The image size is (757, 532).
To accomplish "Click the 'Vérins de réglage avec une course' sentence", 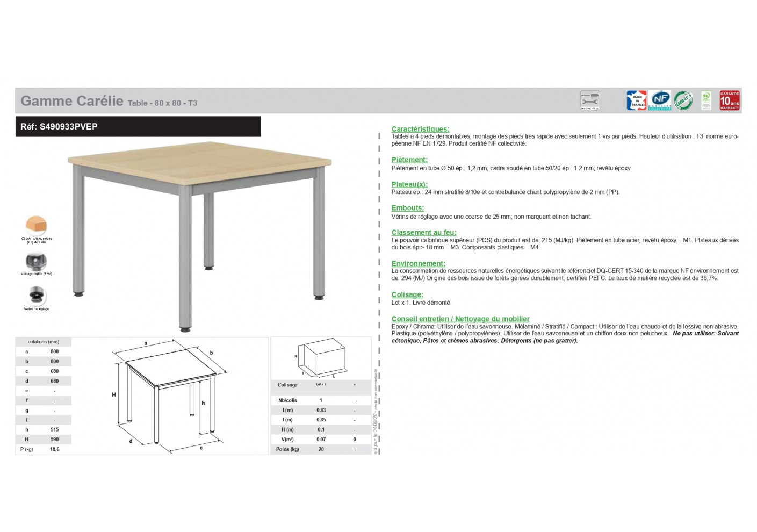I will pyautogui.click(x=492, y=217).
